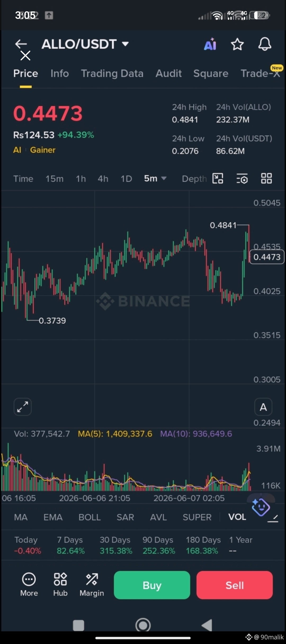Open chart indicator settings icon
Viewport: 286px width, 644px height.
coord(242,178)
